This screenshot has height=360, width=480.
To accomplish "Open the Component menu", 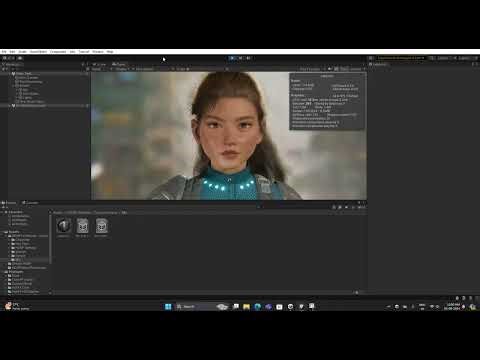I will pyautogui.click(x=58, y=52).
